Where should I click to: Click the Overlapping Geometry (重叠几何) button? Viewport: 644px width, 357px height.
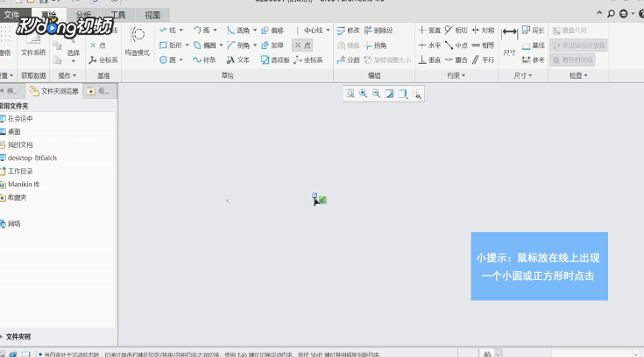(570, 30)
